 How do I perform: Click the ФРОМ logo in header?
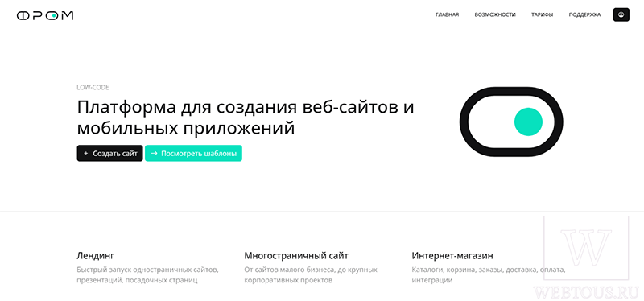(x=45, y=15)
